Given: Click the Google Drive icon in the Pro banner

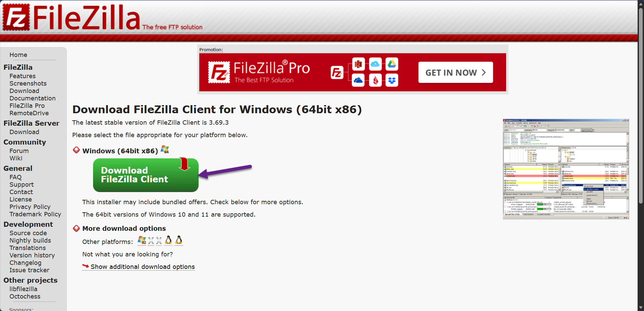Looking at the screenshot, I should [392, 64].
